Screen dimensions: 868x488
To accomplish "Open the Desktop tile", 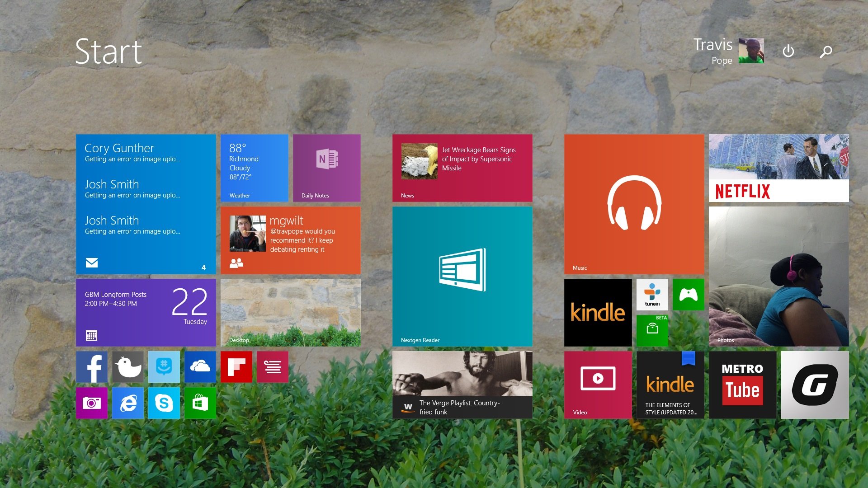I will [291, 312].
